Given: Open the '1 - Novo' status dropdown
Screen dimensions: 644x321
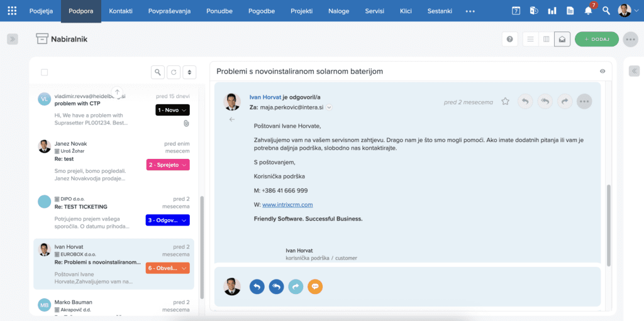Looking at the screenshot, I should (172, 110).
